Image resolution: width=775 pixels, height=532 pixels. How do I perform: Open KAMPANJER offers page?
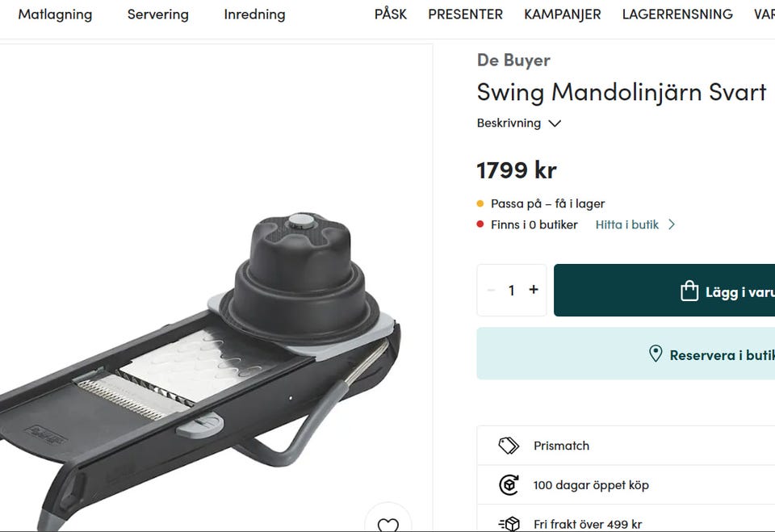click(x=563, y=15)
